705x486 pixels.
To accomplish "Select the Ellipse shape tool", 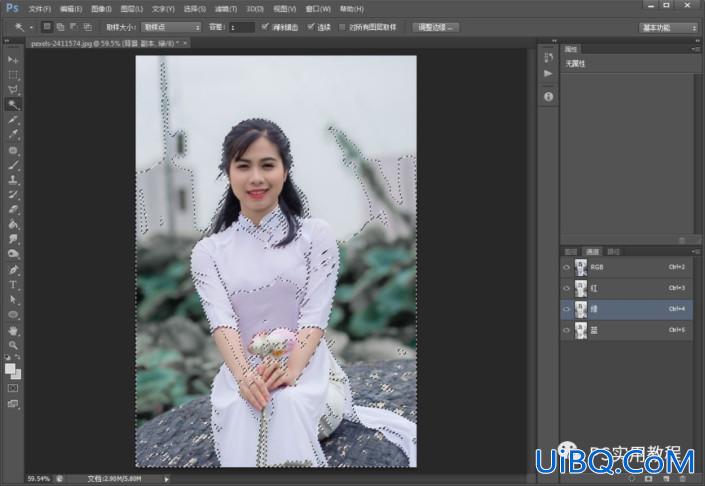I will pyautogui.click(x=13, y=314).
